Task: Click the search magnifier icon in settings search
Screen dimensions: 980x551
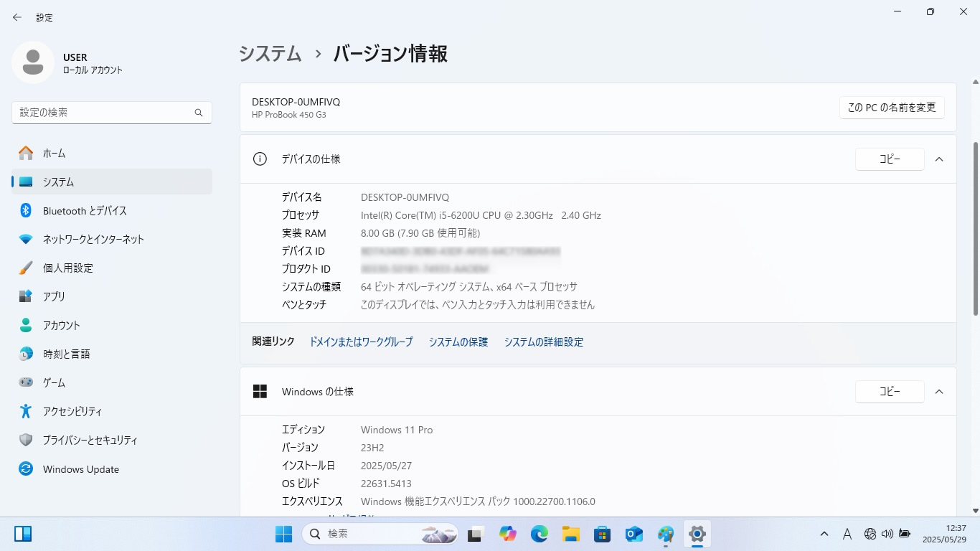Action: pyautogui.click(x=199, y=113)
